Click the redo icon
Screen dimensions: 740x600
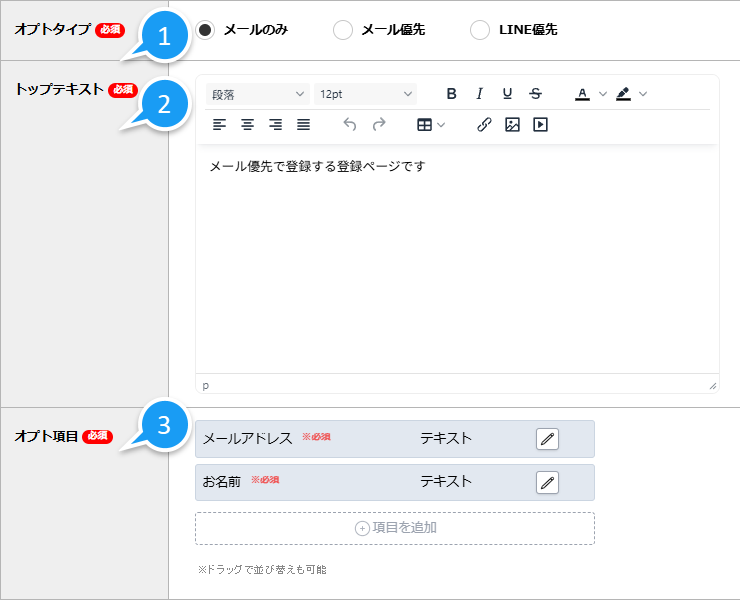click(x=379, y=125)
